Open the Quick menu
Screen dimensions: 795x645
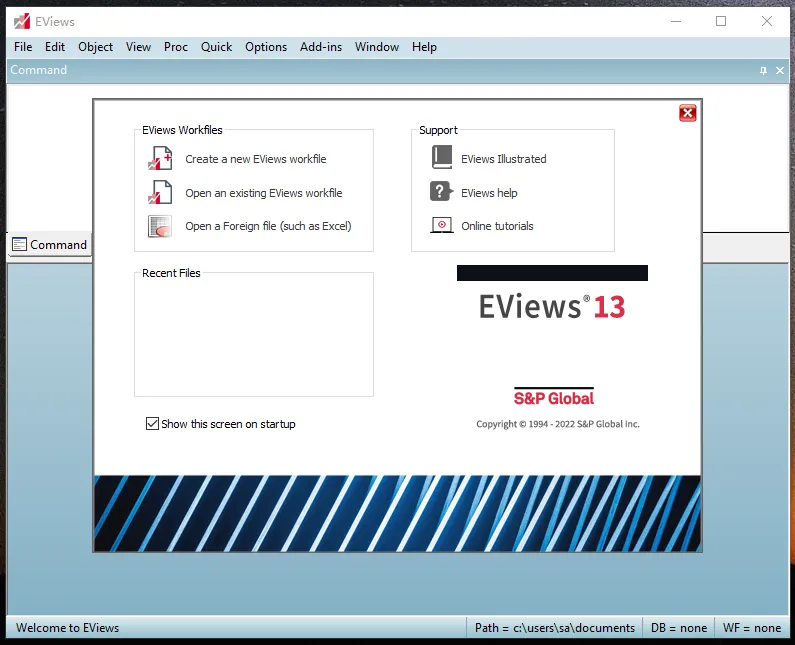click(216, 47)
